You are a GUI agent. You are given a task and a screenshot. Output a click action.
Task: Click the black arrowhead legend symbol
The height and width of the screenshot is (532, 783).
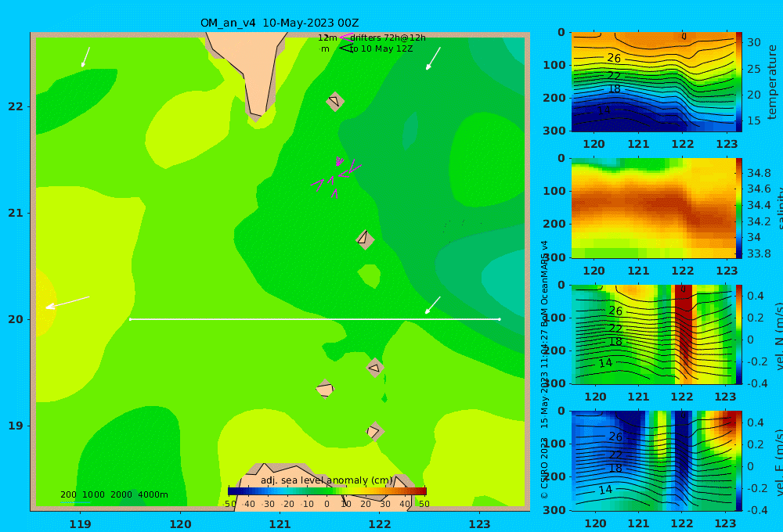point(345,49)
